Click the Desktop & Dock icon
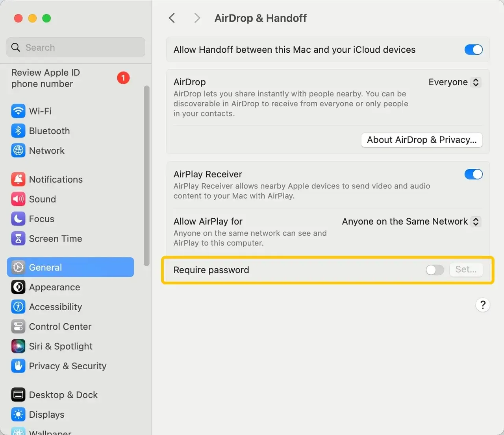This screenshot has width=504, height=435. pyautogui.click(x=18, y=394)
